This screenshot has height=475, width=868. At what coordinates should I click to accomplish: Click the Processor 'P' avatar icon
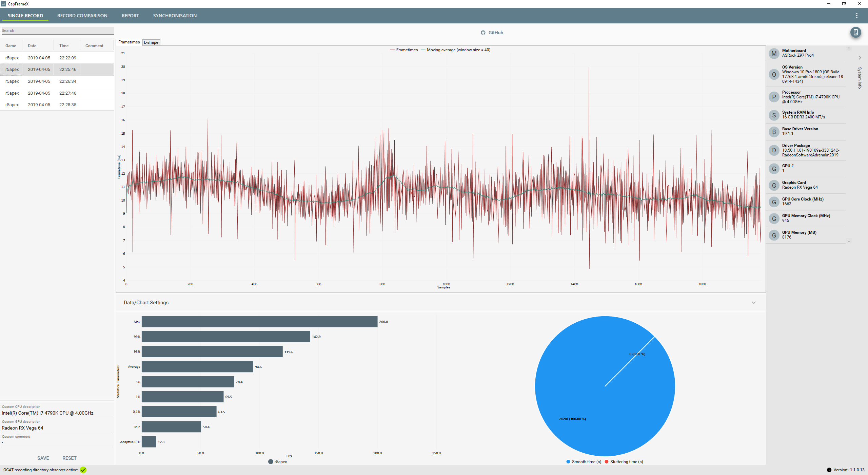[x=774, y=97]
